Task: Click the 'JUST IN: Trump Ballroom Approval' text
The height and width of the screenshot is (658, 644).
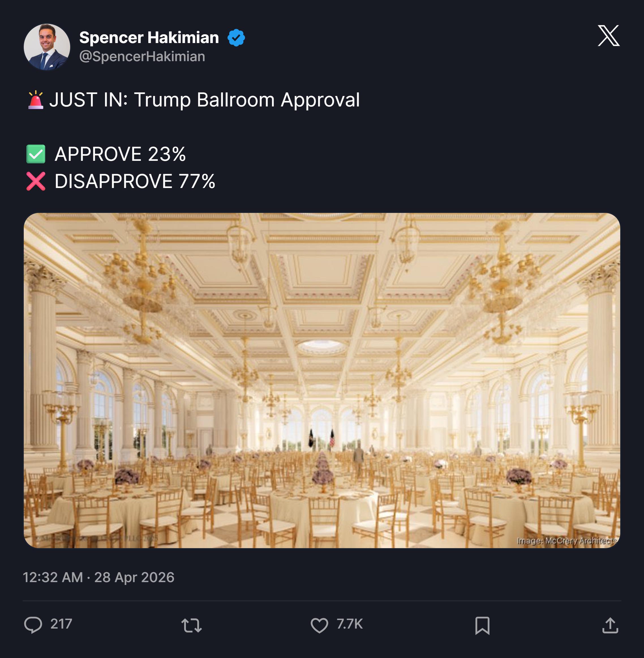Action: (x=204, y=100)
